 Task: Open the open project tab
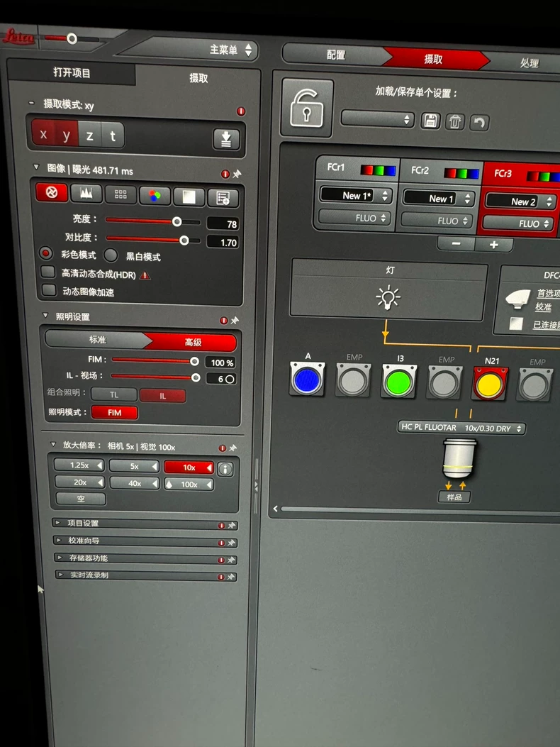(x=72, y=73)
